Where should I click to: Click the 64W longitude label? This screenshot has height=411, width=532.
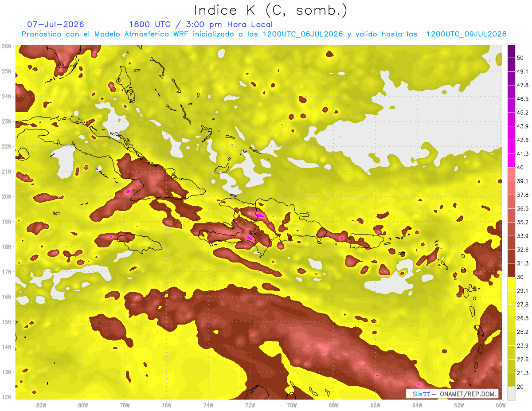pyautogui.click(x=417, y=405)
